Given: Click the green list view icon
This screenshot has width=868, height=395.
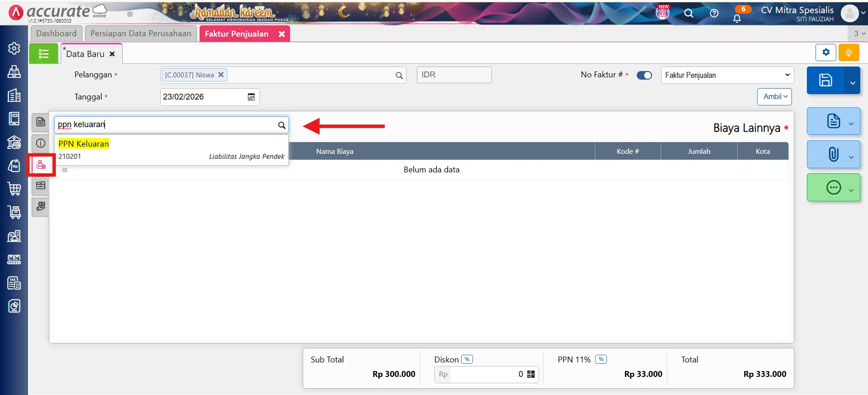Looking at the screenshot, I should click(43, 54).
